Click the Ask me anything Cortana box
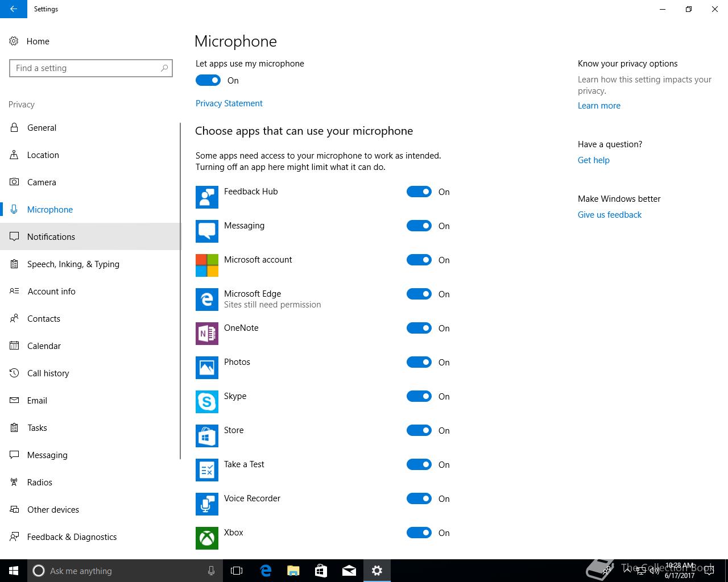Image resolution: width=728 pixels, height=582 pixels. click(125, 571)
